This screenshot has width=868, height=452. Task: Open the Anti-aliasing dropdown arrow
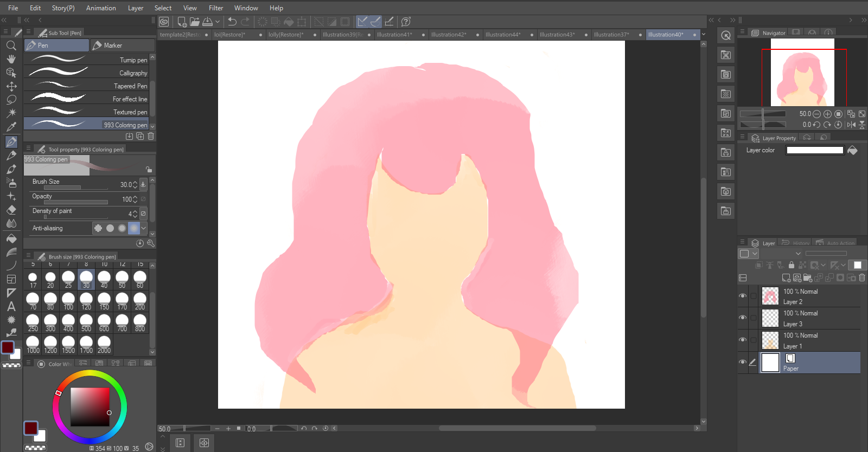tap(144, 228)
